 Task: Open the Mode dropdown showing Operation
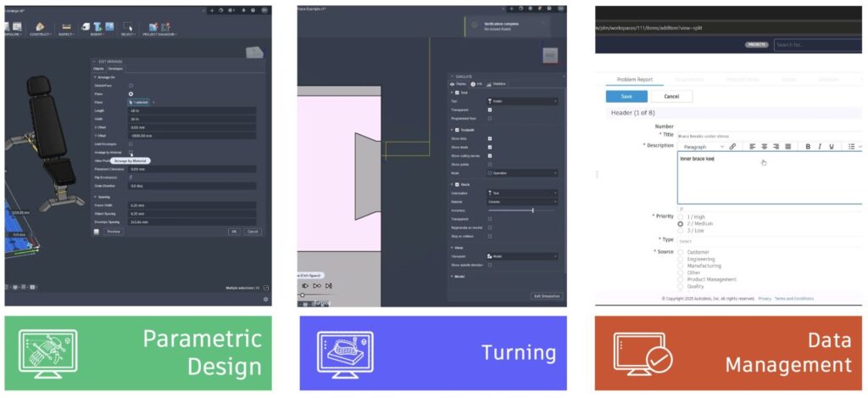(522, 173)
